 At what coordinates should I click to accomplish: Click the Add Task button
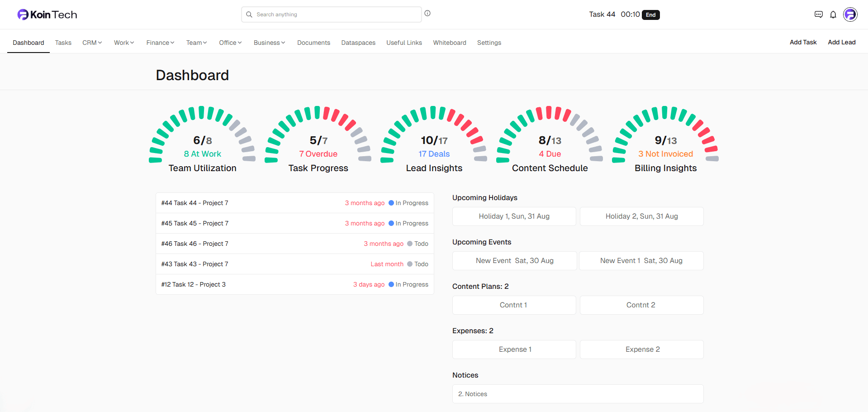pos(803,42)
